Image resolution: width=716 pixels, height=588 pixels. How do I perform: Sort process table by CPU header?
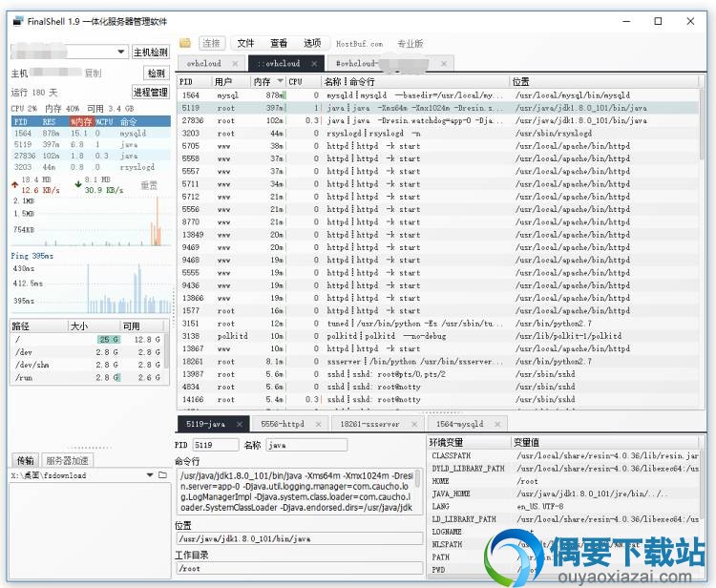[304, 82]
